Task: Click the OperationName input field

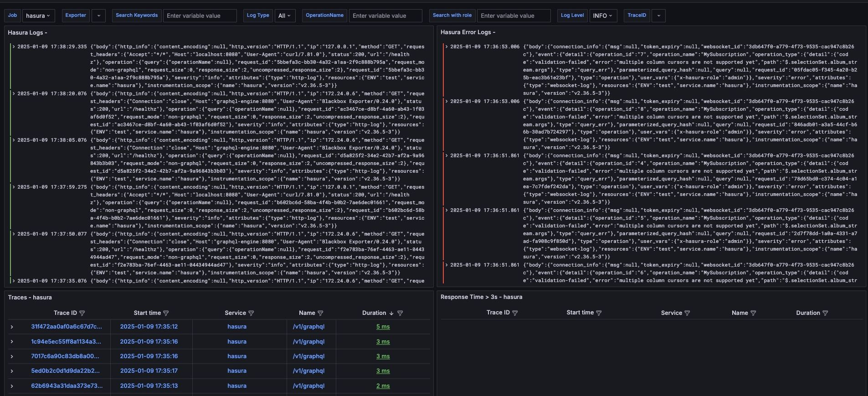Action: point(385,15)
